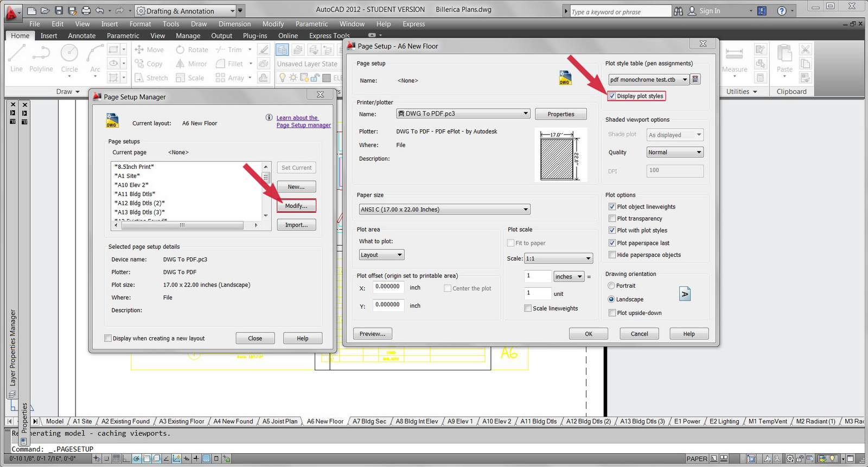Open the plot style table editor icon
Screen dimensions: 868x467
coord(695,79)
